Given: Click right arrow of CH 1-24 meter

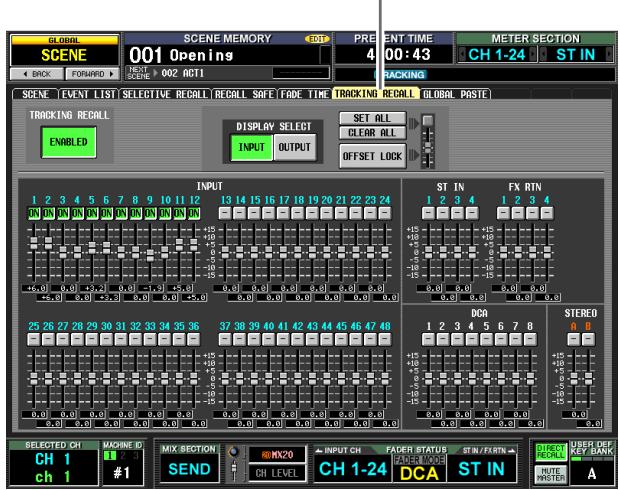Looking at the screenshot, I should pyautogui.click(x=532, y=55).
